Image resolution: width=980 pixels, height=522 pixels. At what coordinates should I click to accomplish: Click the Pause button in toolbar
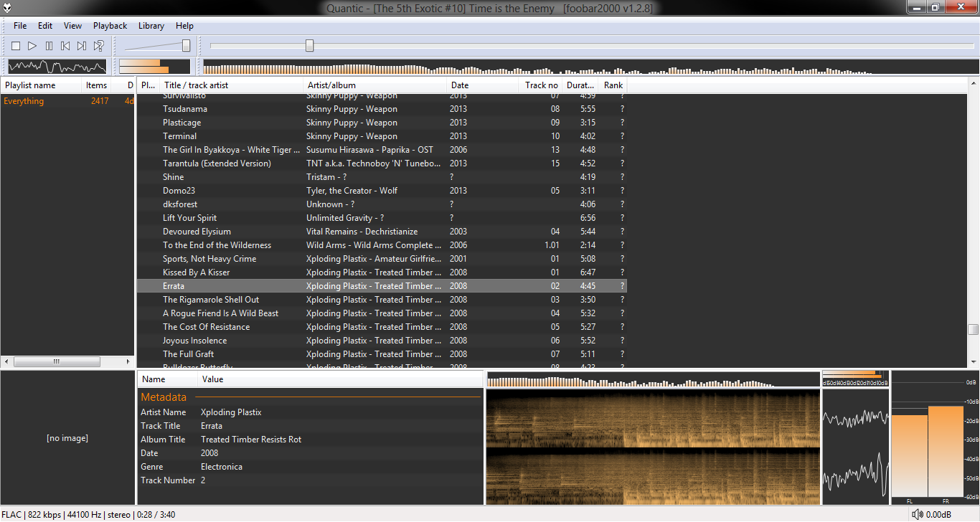pos(49,46)
